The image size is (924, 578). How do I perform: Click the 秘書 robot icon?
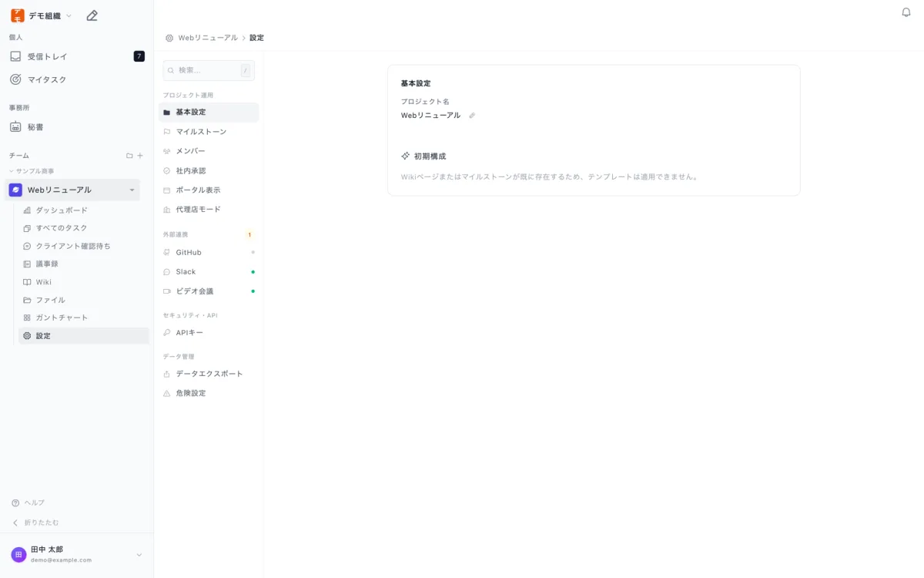[x=15, y=126]
